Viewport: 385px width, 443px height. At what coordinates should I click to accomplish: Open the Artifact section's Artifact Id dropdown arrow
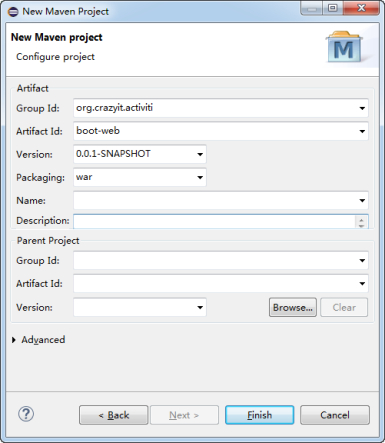point(362,131)
